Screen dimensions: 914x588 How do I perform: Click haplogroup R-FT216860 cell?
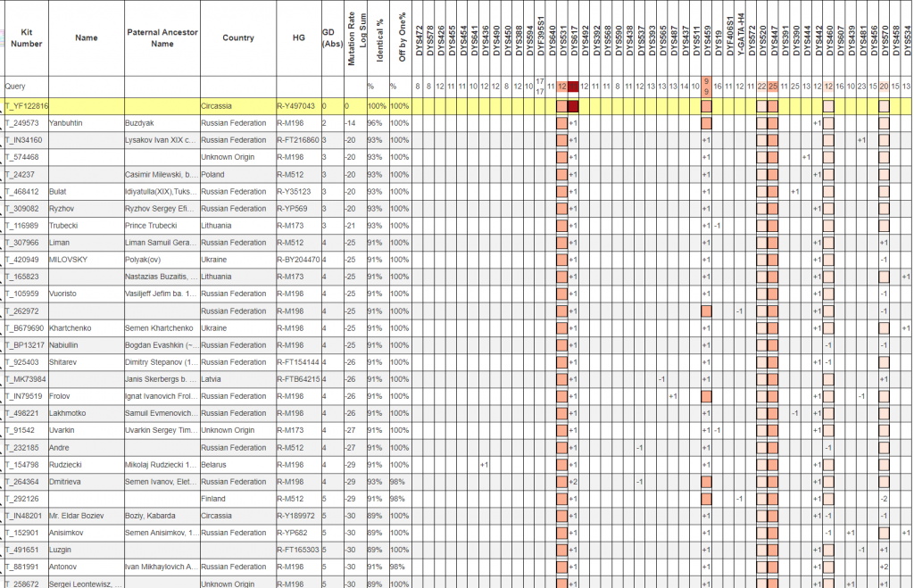(x=298, y=140)
